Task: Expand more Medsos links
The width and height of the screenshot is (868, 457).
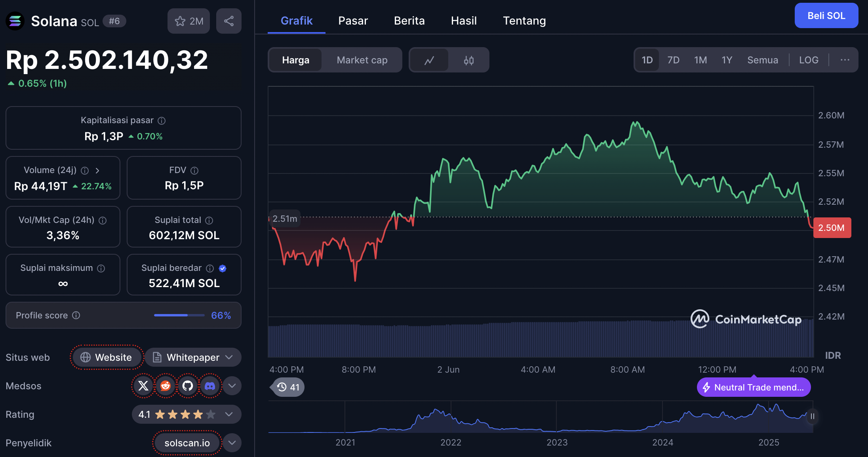Action: (x=232, y=386)
